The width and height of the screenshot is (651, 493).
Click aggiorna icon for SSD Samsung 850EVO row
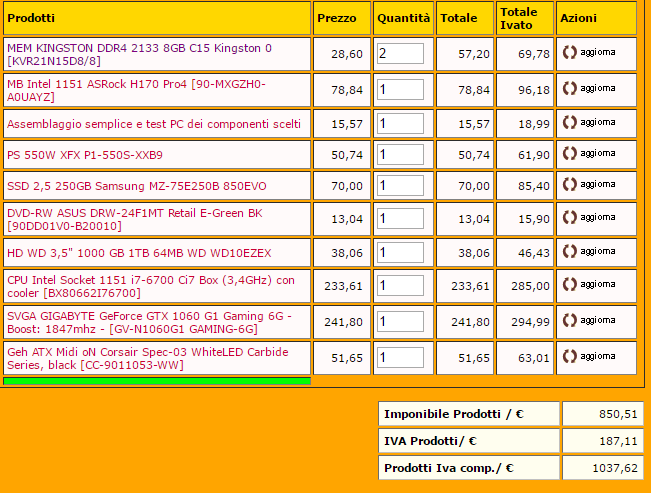point(570,184)
